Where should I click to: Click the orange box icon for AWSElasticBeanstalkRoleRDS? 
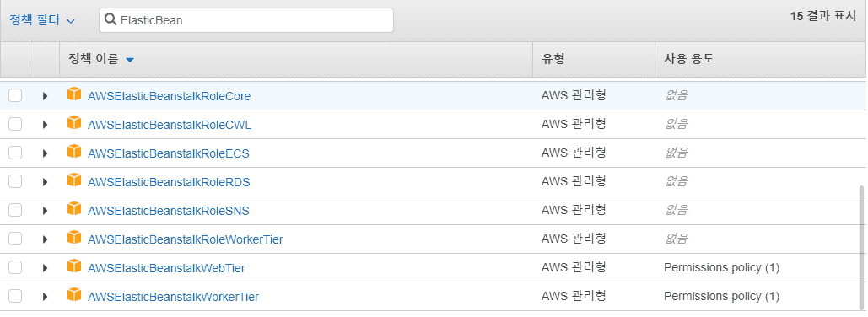[74, 180]
